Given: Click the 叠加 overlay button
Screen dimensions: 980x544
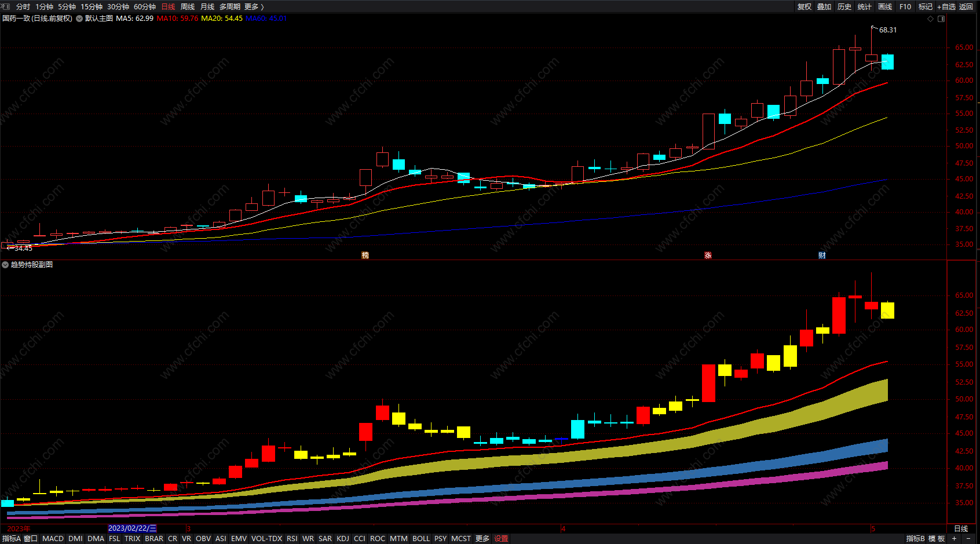Looking at the screenshot, I should (x=824, y=6).
